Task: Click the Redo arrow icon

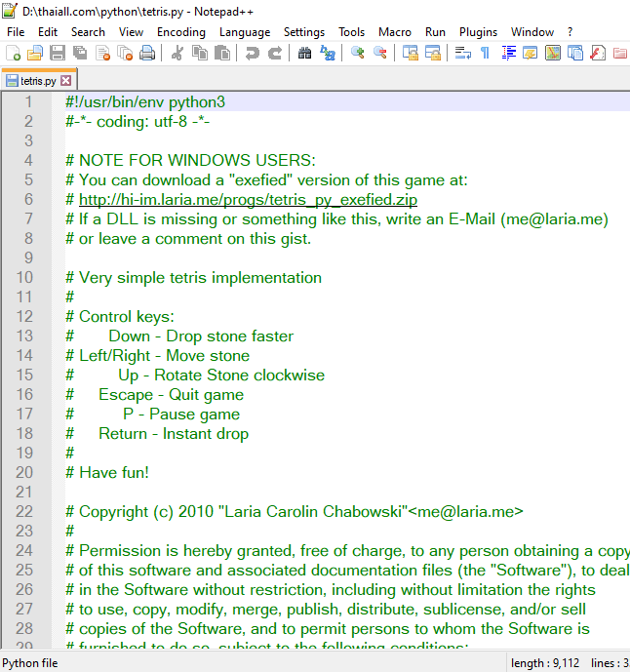Action: click(275, 53)
